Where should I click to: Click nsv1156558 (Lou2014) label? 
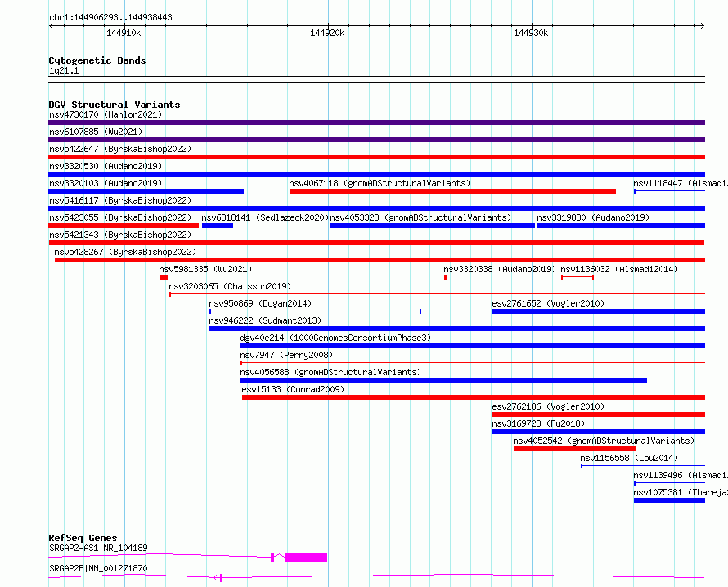click(x=629, y=458)
